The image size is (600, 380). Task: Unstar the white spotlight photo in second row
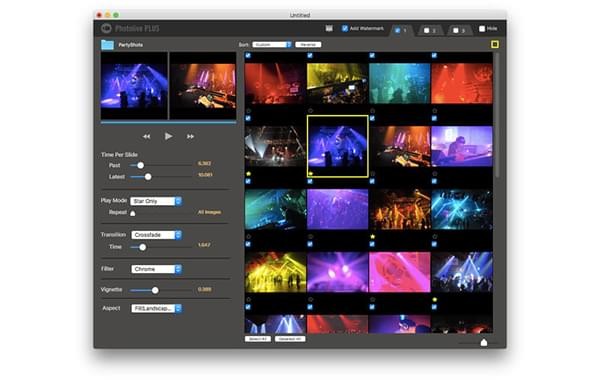pos(248,174)
